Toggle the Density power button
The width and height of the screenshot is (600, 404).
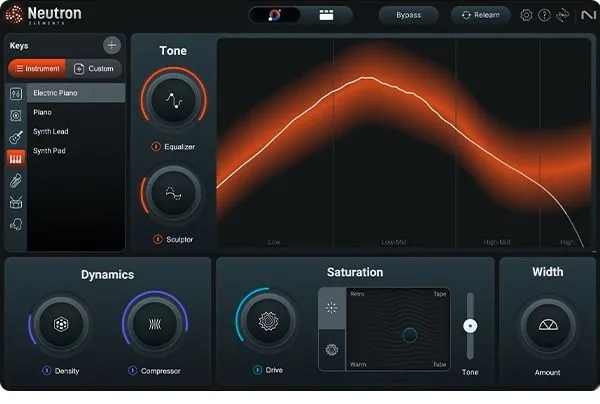[46, 371]
